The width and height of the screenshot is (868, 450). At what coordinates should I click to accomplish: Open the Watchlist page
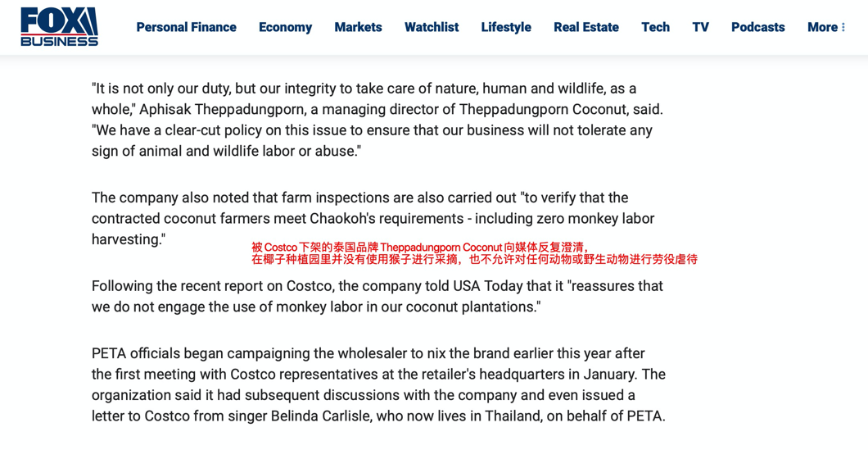(432, 27)
